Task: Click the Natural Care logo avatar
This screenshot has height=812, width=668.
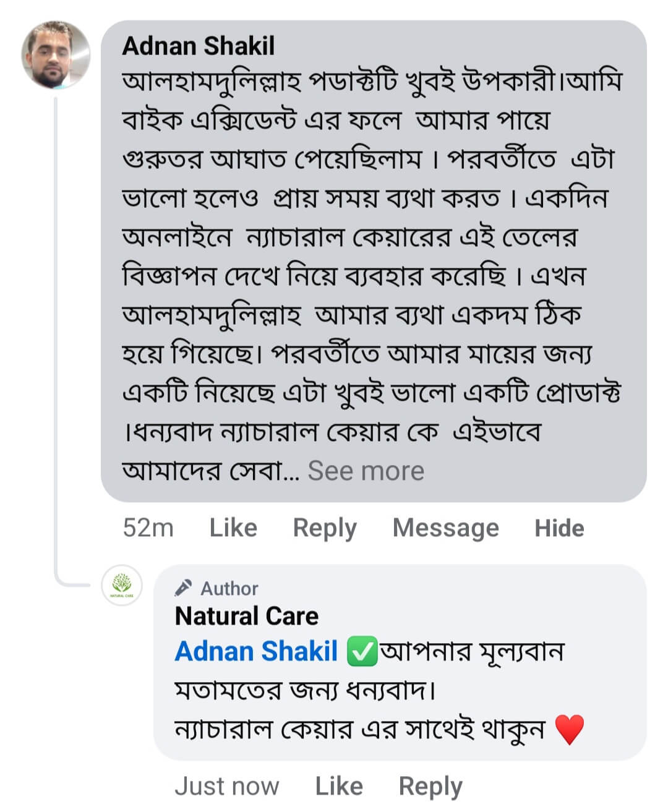Action: tap(122, 585)
